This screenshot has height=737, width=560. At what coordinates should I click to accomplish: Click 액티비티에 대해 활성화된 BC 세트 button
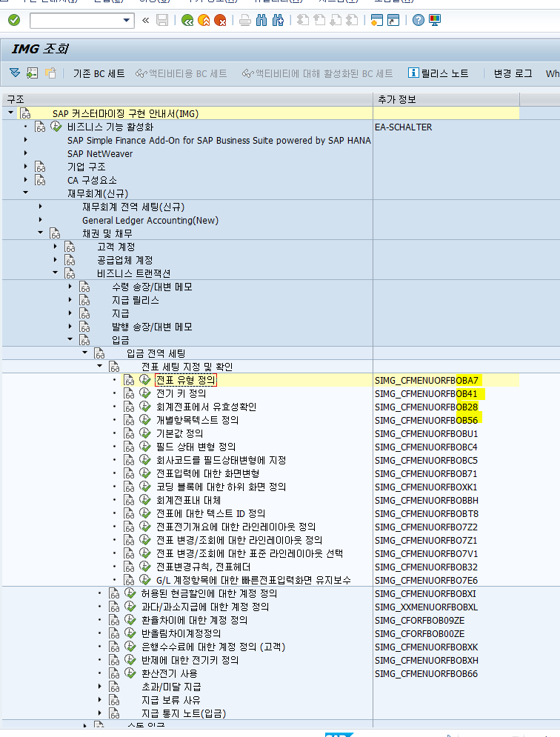pyautogui.click(x=317, y=74)
